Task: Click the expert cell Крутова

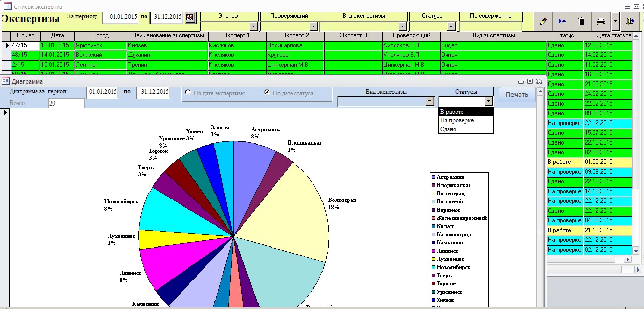Action: pyautogui.click(x=295, y=55)
